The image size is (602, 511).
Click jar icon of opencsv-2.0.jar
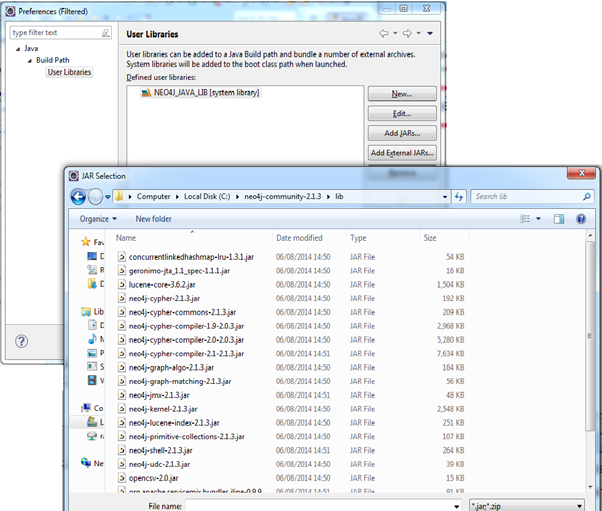point(122,478)
